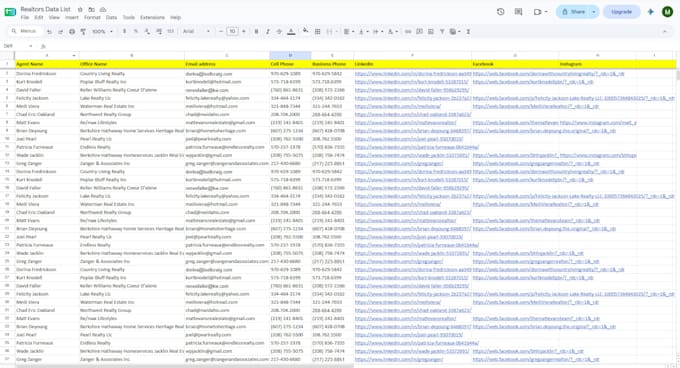Decrease the font size with minus
Screen dimensions: 680x368
[x=221, y=32]
